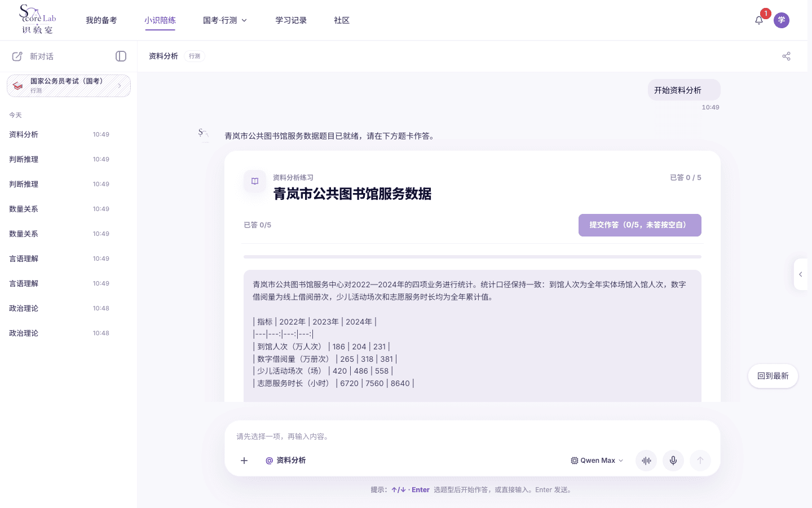Image resolution: width=812 pixels, height=508 pixels.
Task: Open the 社区 tab
Action: (x=342, y=20)
